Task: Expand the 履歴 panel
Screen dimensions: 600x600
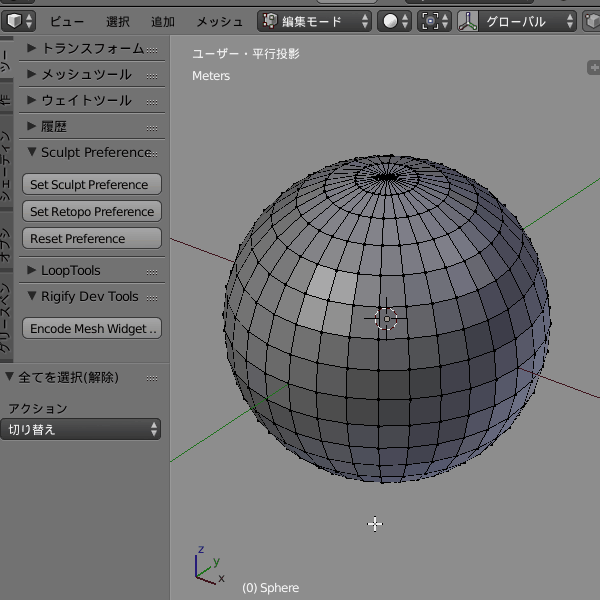Action: (x=92, y=127)
